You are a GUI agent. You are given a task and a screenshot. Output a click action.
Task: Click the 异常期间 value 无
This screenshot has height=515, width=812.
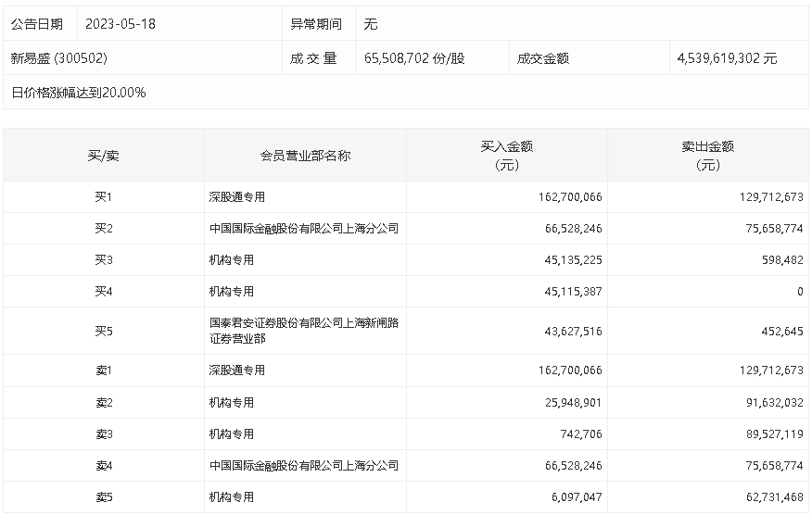371,24
